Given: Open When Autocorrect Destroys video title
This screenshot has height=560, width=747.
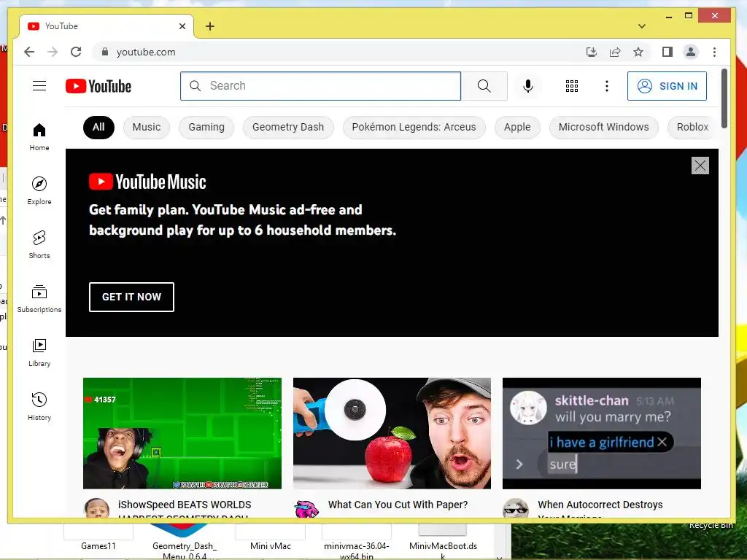Looking at the screenshot, I should click(600, 507).
